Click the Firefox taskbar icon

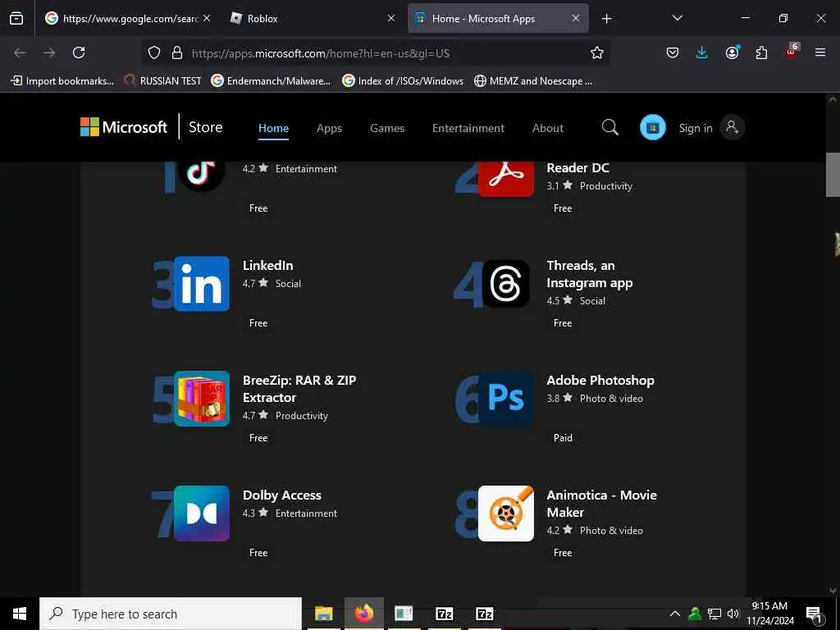pyautogui.click(x=363, y=614)
